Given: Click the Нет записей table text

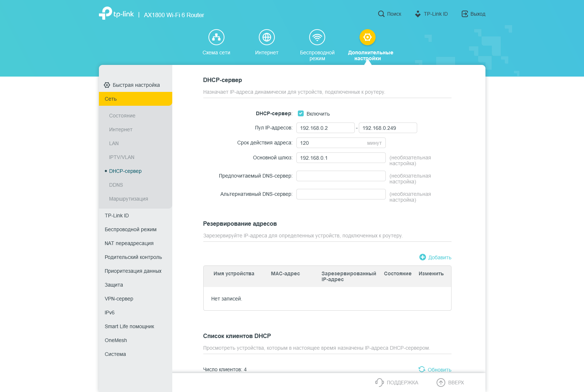Looking at the screenshot, I should point(227,299).
